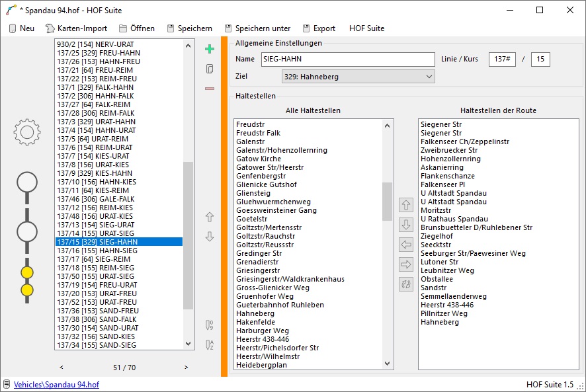
Task: Click the Export toolbar button
Action: point(319,28)
